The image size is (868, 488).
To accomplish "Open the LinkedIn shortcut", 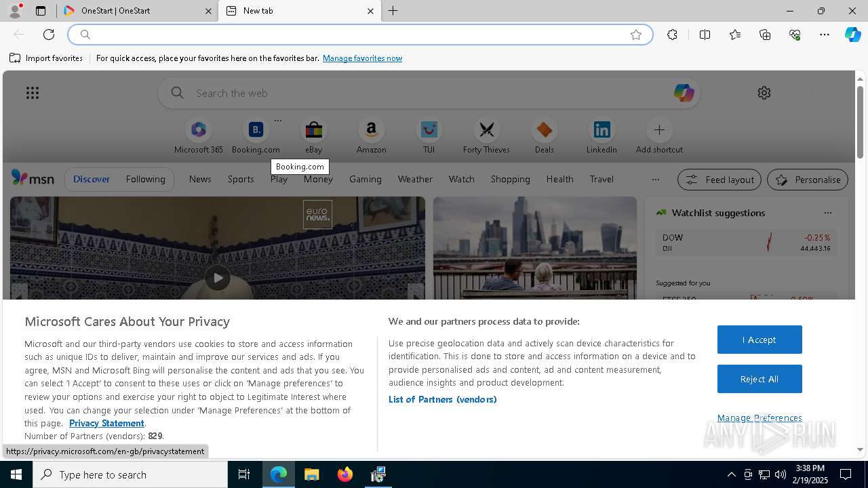I will point(601,136).
